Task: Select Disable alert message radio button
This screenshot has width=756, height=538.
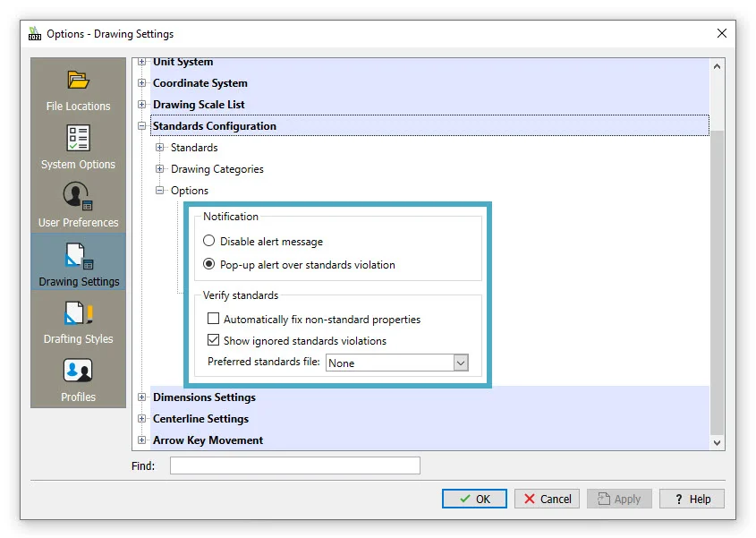Action: point(209,241)
